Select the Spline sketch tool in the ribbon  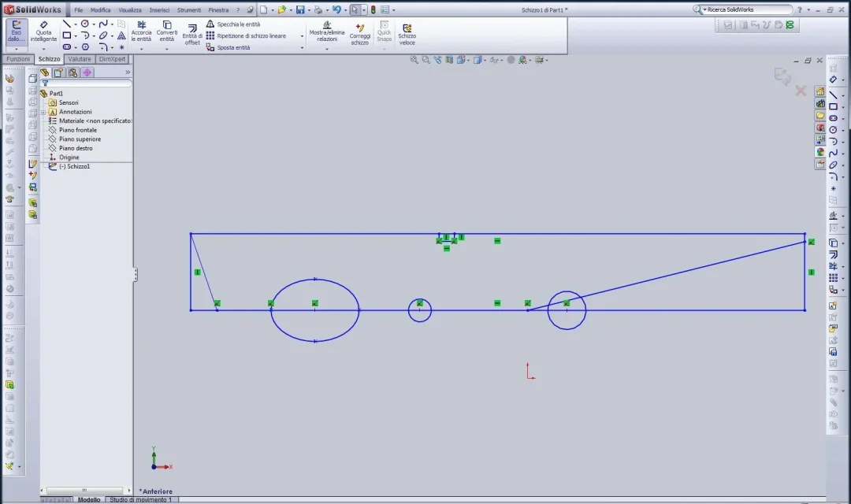(103, 24)
